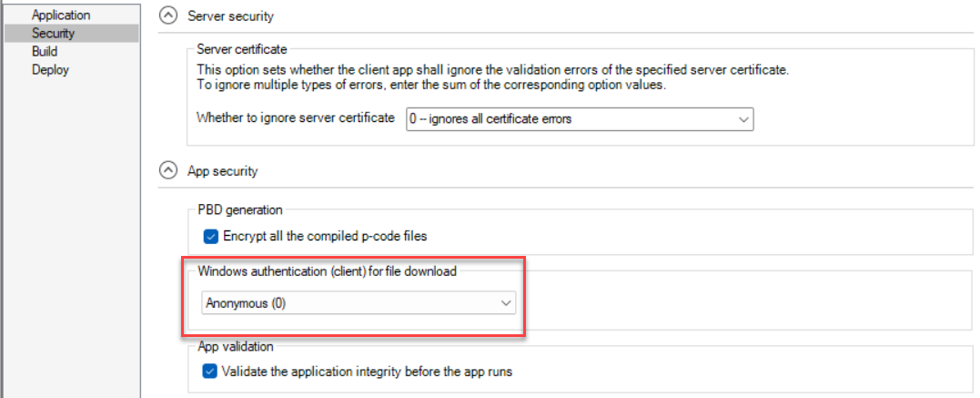This screenshot has height=398, width=980.
Task: Click the PBD generation group title
Action: [x=240, y=210]
